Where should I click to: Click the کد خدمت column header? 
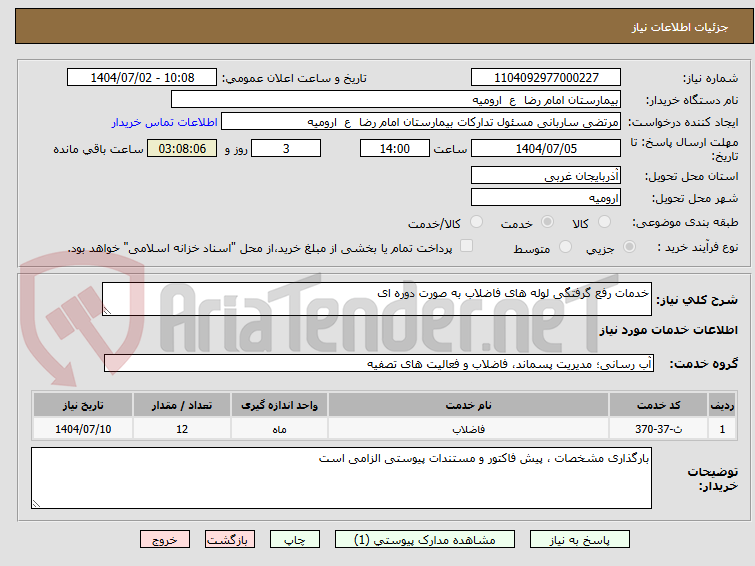pyautogui.click(x=658, y=405)
